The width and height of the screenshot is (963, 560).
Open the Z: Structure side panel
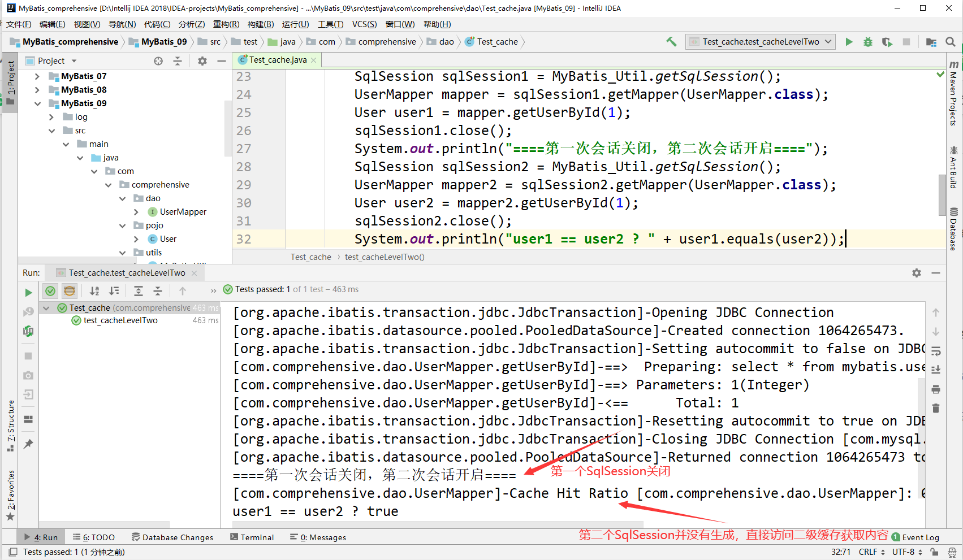point(11,427)
